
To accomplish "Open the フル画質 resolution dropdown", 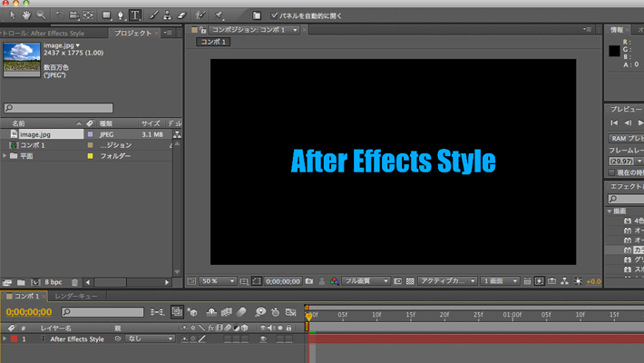I will click(x=366, y=281).
